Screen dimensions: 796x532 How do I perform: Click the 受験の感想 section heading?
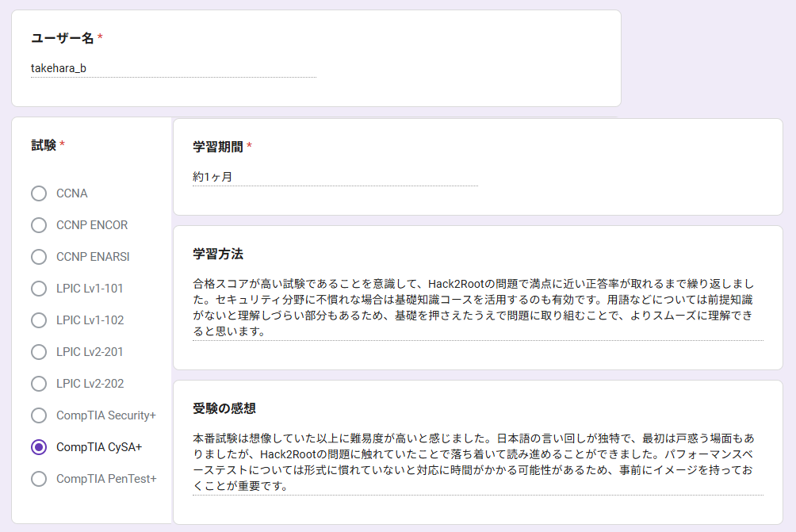[224, 408]
